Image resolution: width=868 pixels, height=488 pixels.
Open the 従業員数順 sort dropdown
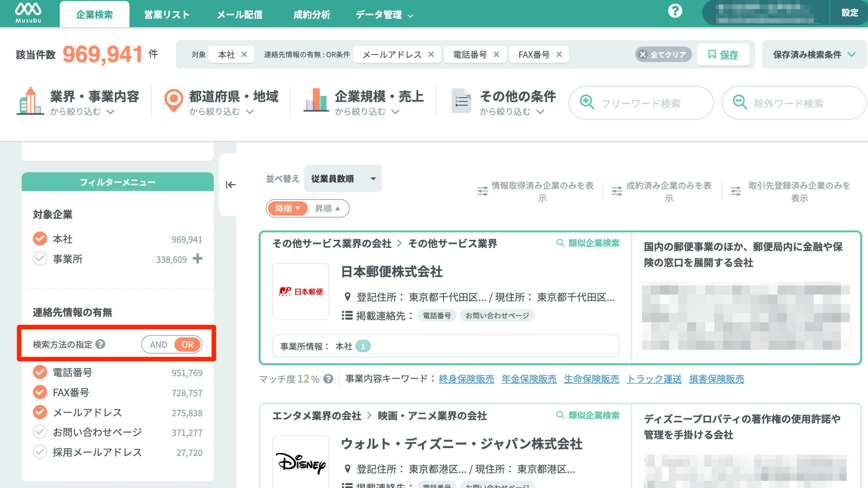click(x=343, y=178)
